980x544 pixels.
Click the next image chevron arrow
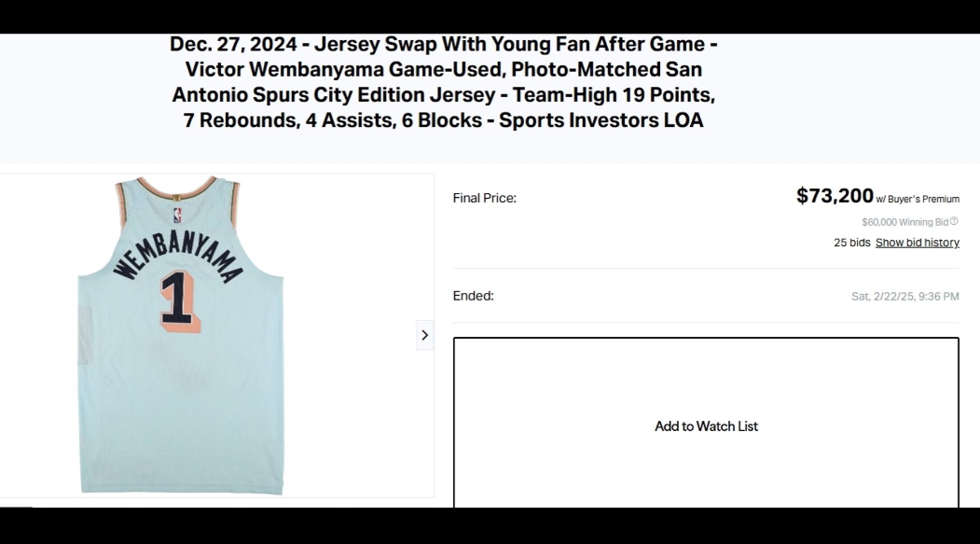point(425,335)
